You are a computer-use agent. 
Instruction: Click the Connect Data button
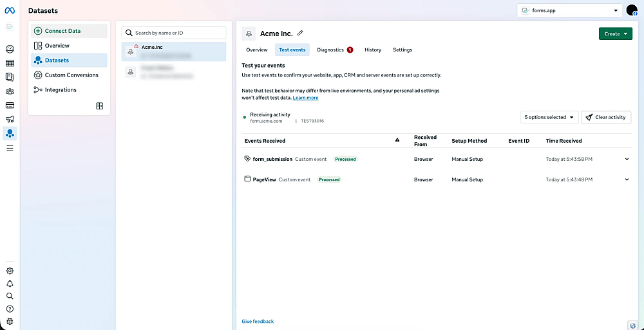tap(69, 31)
